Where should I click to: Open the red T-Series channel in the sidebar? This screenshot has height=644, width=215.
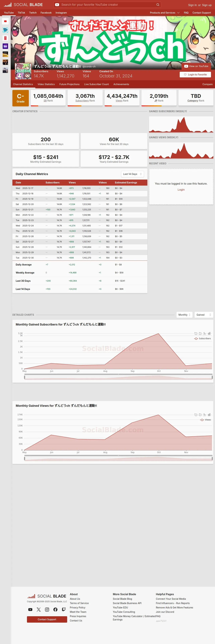[x=5, y=38]
